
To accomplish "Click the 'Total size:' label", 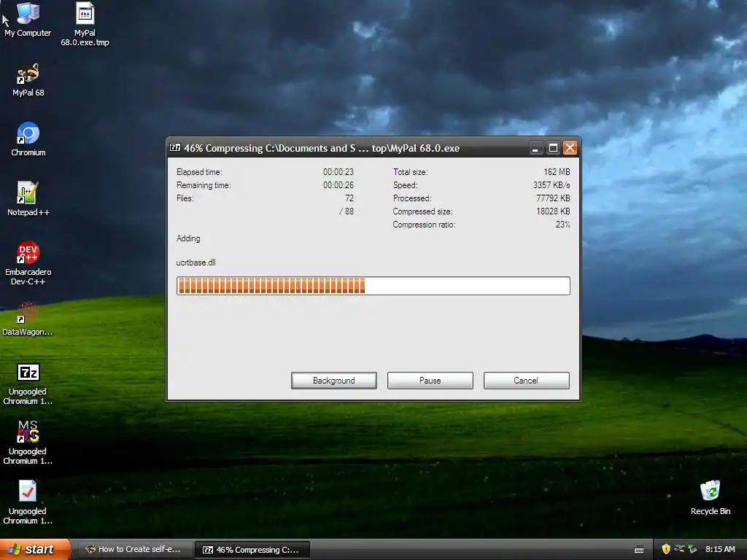I will [410, 172].
